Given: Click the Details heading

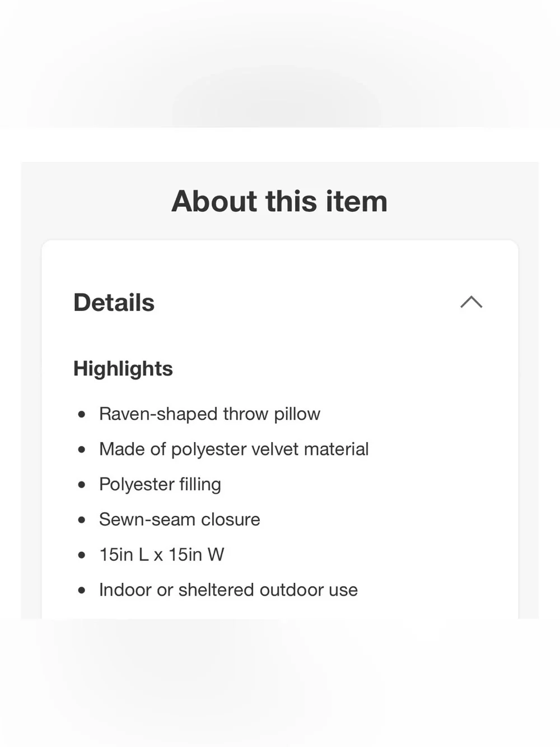Looking at the screenshot, I should [x=114, y=303].
